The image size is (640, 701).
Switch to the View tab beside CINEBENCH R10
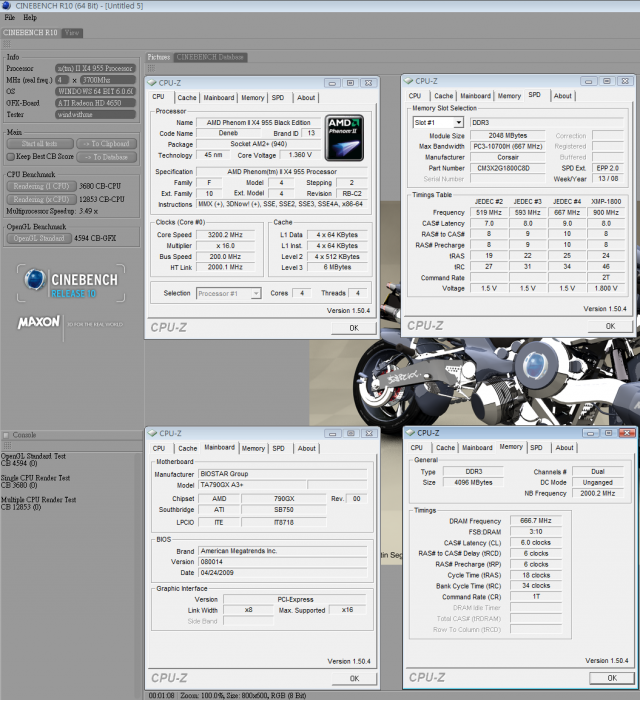72,33
